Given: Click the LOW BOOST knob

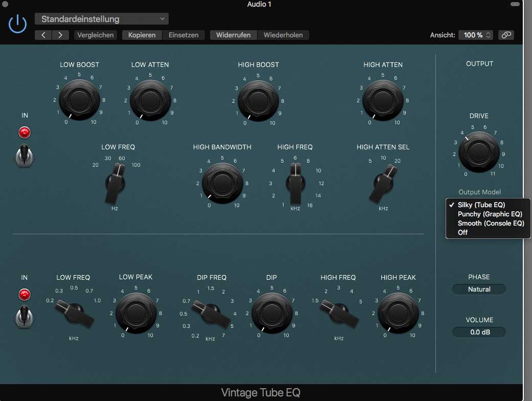Looking at the screenshot, I should 79,98.
